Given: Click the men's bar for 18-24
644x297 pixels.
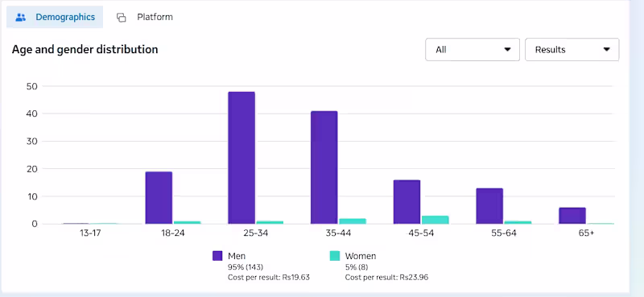Looking at the screenshot, I should coord(159,197).
